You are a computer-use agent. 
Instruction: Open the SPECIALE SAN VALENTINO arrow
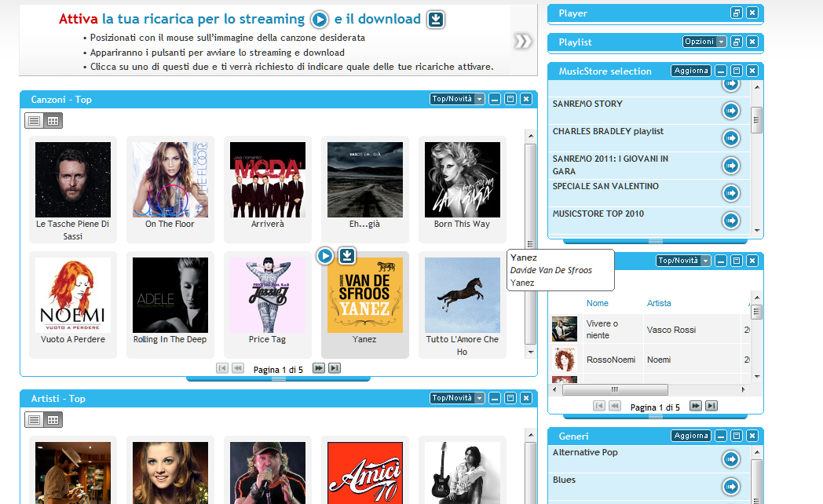pos(730,193)
